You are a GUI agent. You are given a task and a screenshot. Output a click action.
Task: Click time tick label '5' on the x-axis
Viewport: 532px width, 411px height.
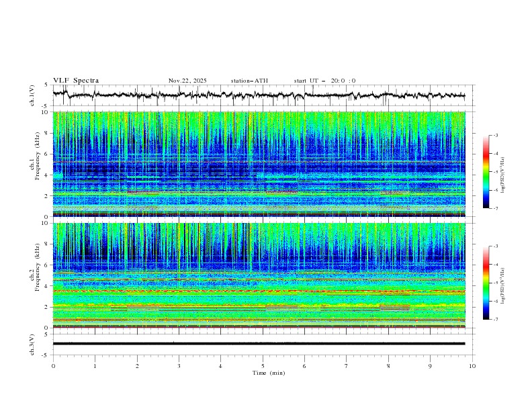263,366
